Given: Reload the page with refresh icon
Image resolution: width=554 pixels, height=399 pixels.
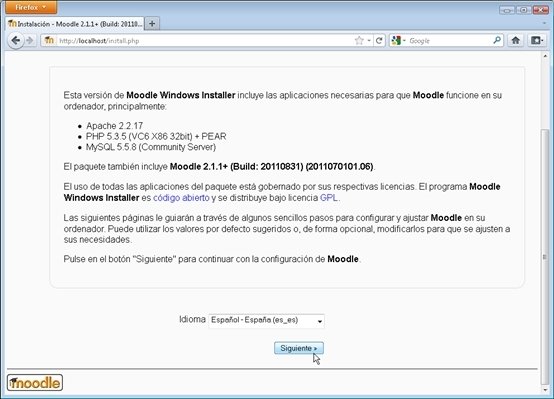Looking at the screenshot, I should click(x=379, y=41).
